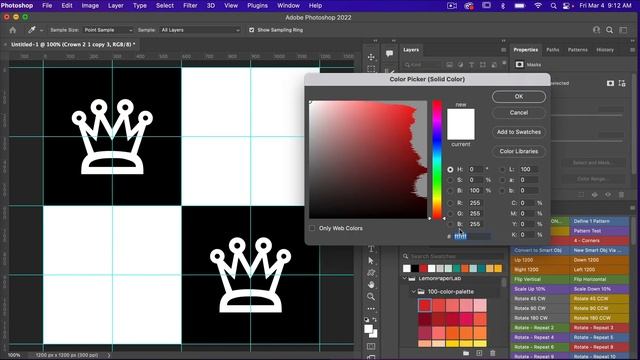Choose the first red 100-color-palette swatch
640x360 pixels.
[425, 305]
